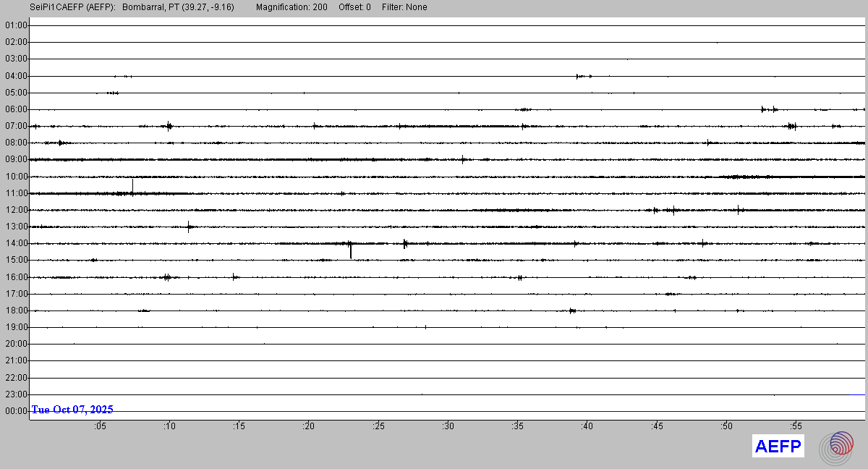Click the 18:00 hour label
868x469 pixels.
click(16, 310)
